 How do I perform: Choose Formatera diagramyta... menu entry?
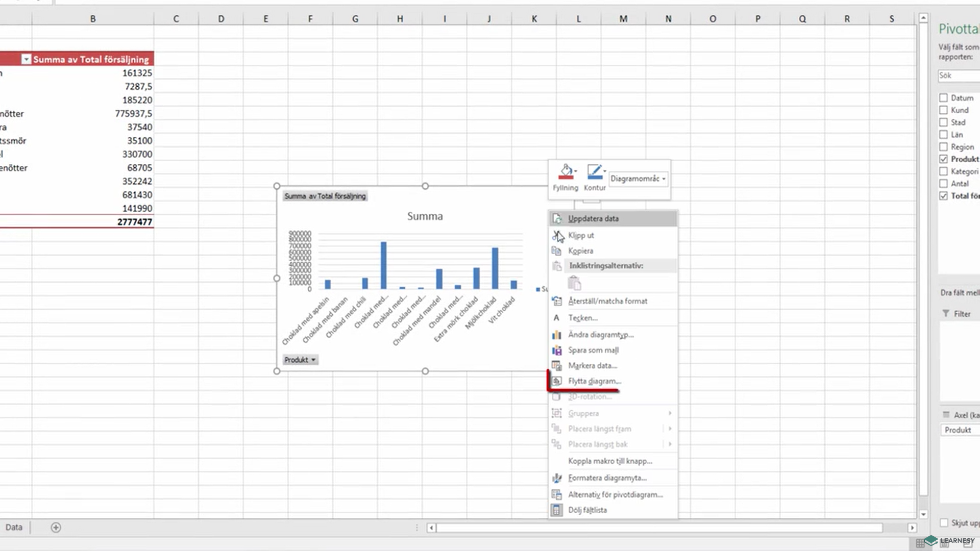click(613, 478)
